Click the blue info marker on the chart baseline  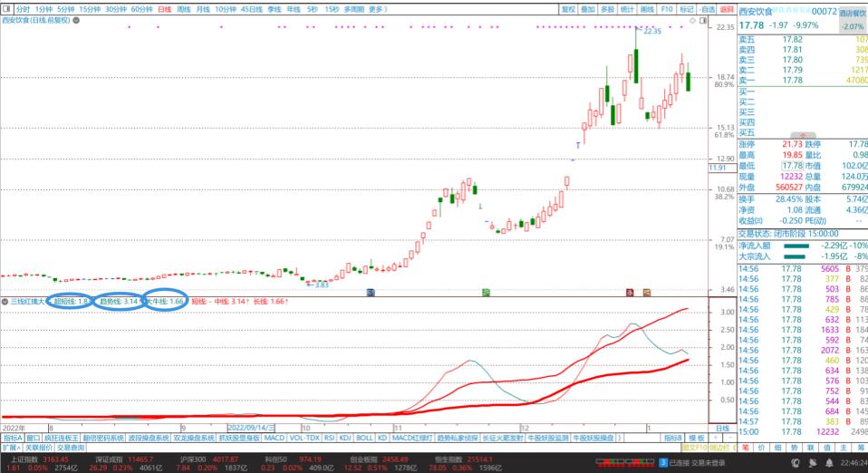point(371,292)
